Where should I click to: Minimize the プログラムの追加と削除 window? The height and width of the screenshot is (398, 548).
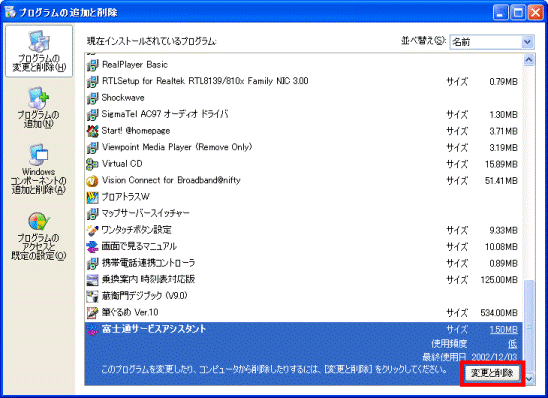(x=500, y=13)
